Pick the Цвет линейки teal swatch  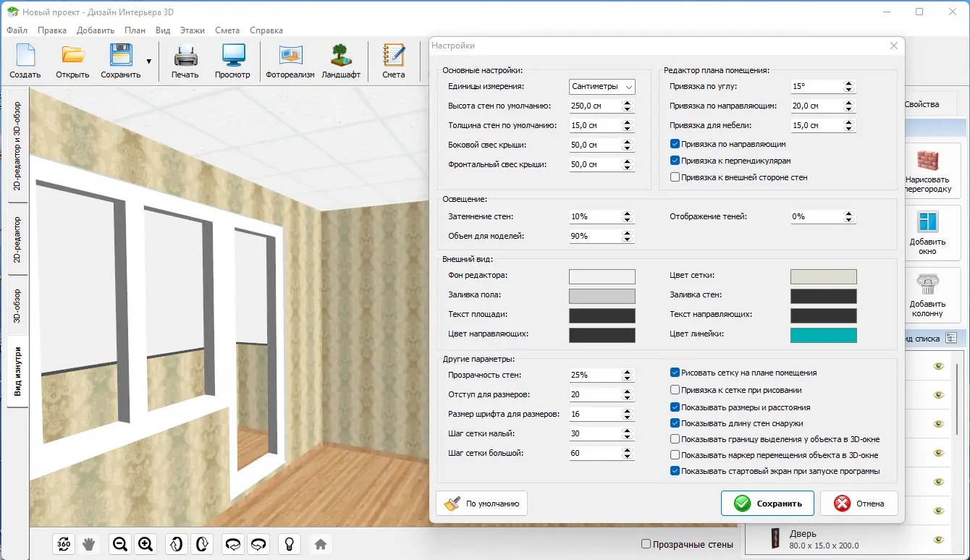coord(824,335)
